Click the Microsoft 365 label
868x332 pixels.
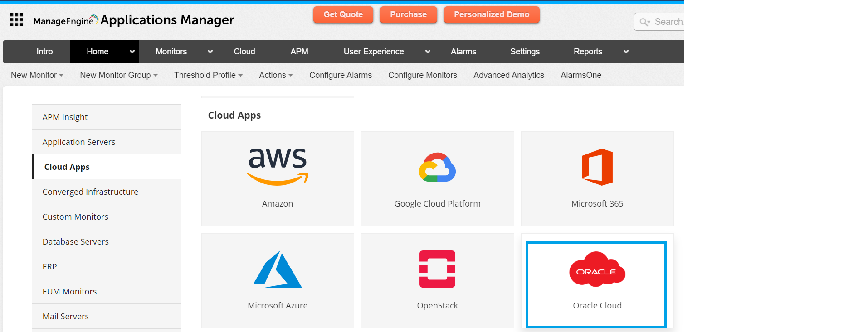tap(597, 204)
